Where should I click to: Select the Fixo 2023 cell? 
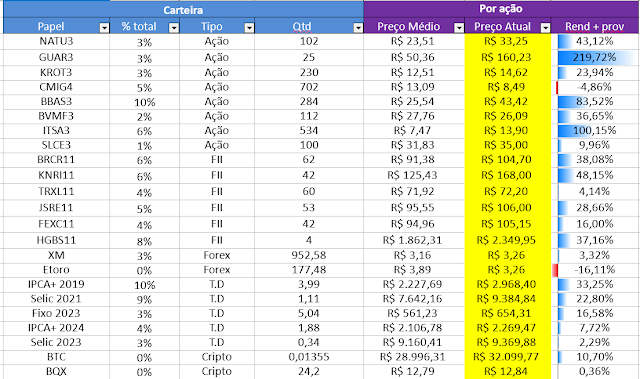[x=56, y=313]
